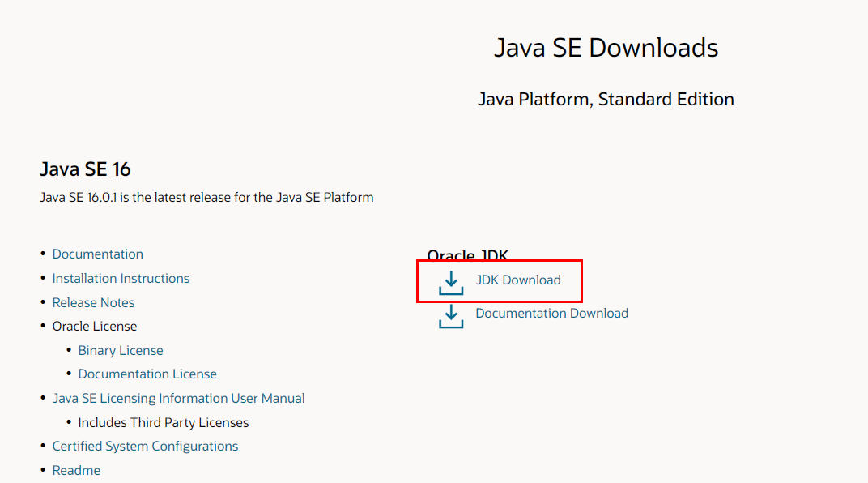Click the Java SE 16 heading

click(85, 169)
